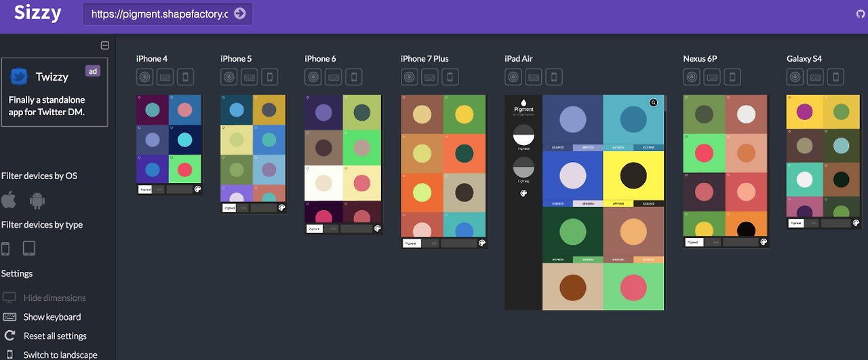The width and height of the screenshot is (868, 360).
Task: Filter devices by Apple OS icon
Action: tap(9, 200)
